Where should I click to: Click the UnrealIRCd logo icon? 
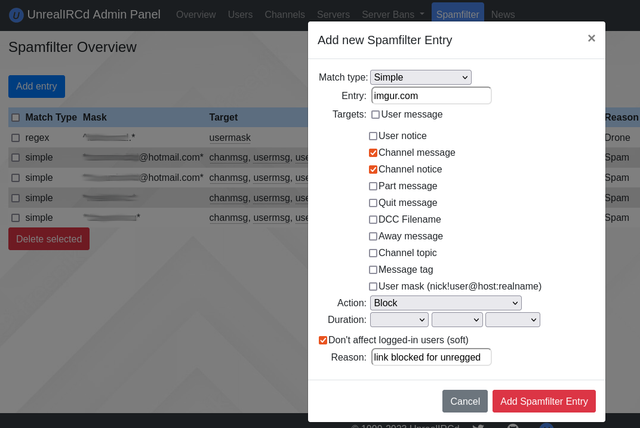click(15, 15)
